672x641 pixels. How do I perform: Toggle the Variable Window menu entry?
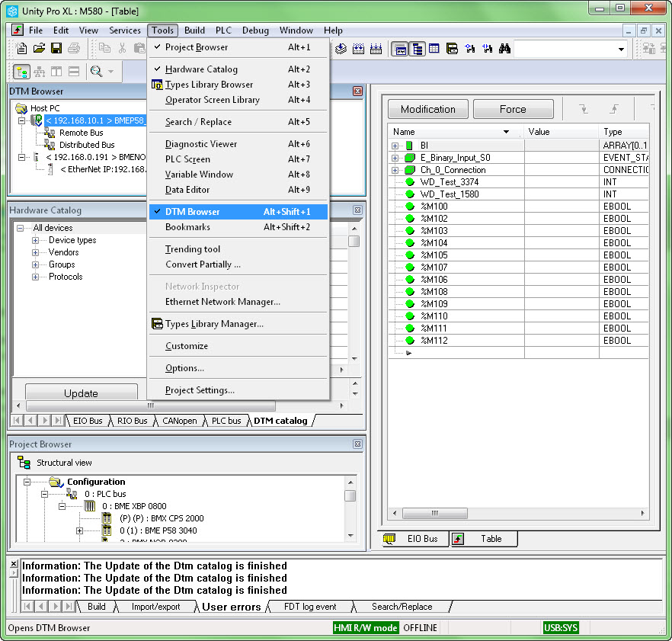pos(238,175)
